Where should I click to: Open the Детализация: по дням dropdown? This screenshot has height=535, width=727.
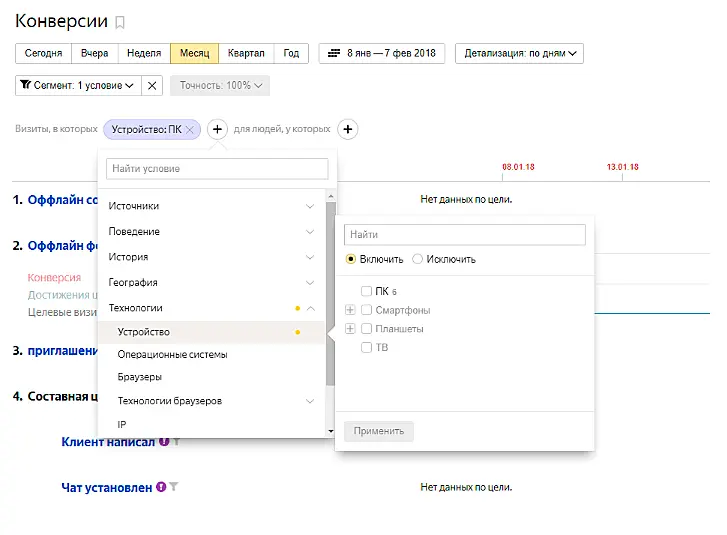(x=519, y=54)
